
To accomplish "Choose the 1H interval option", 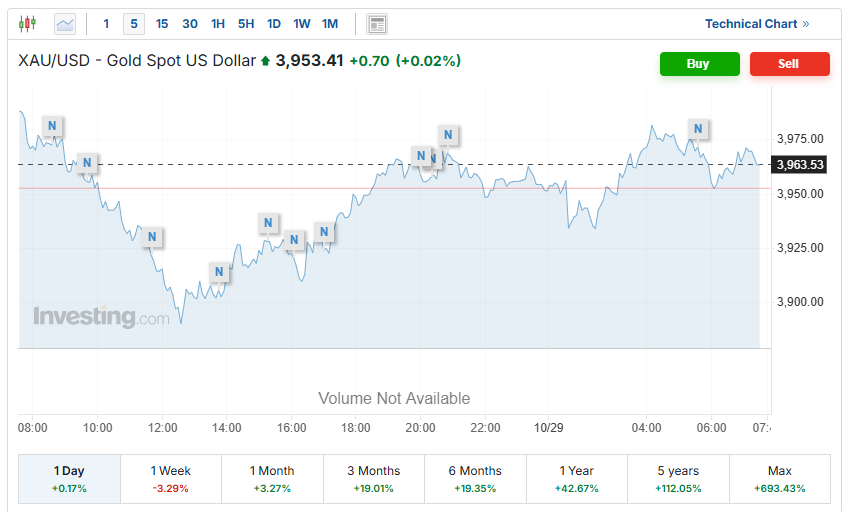I will [218, 24].
